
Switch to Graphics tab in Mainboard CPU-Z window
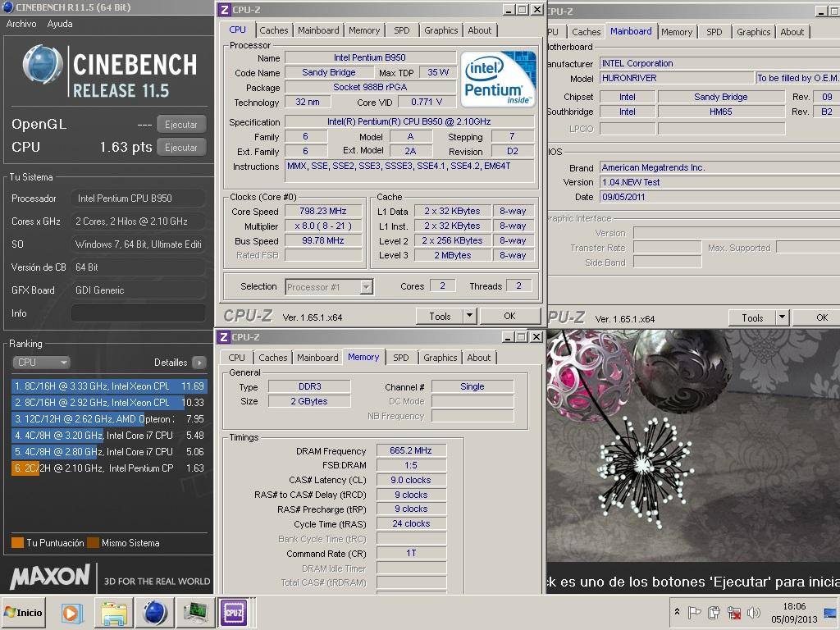click(753, 32)
